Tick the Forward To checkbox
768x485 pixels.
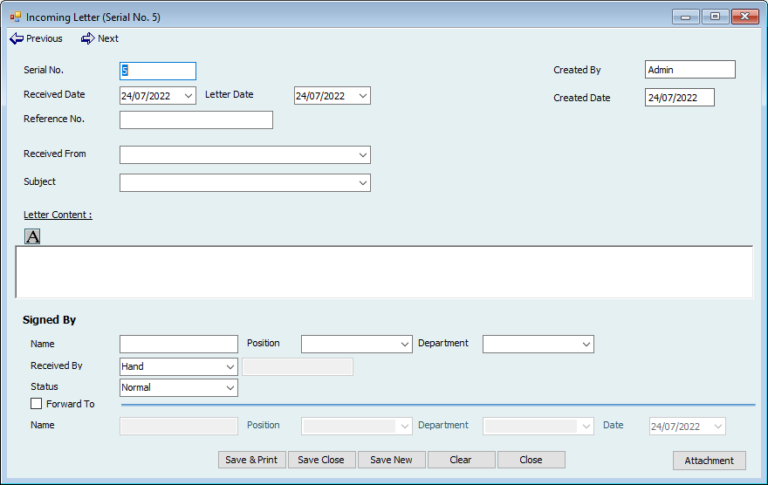click(x=36, y=404)
